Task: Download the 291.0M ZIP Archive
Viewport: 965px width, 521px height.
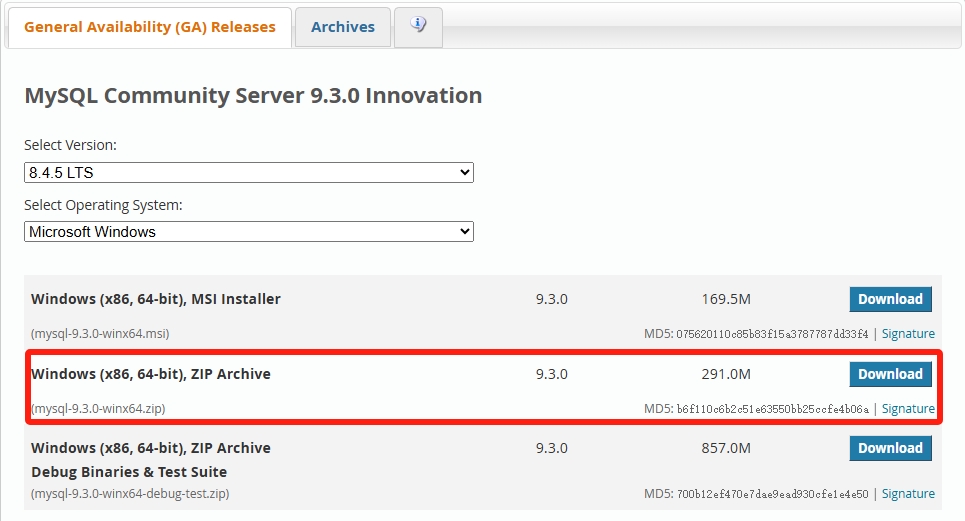Action: [890, 374]
